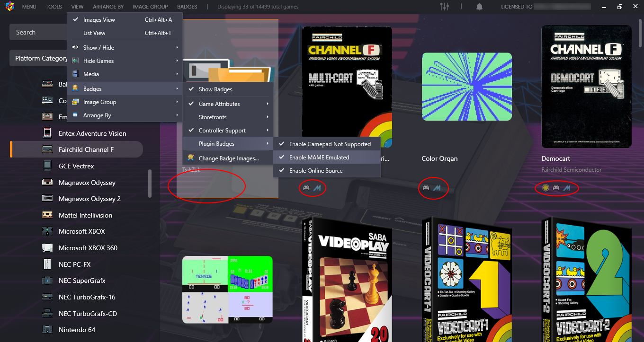
Task: Click the sidebar platform list scrollbar
Action: click(x=150, y=184)
